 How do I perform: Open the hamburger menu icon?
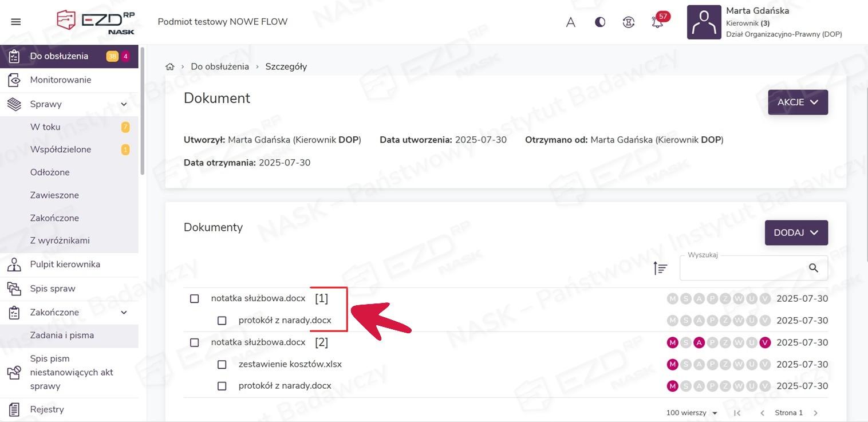(x=16, y=22)
